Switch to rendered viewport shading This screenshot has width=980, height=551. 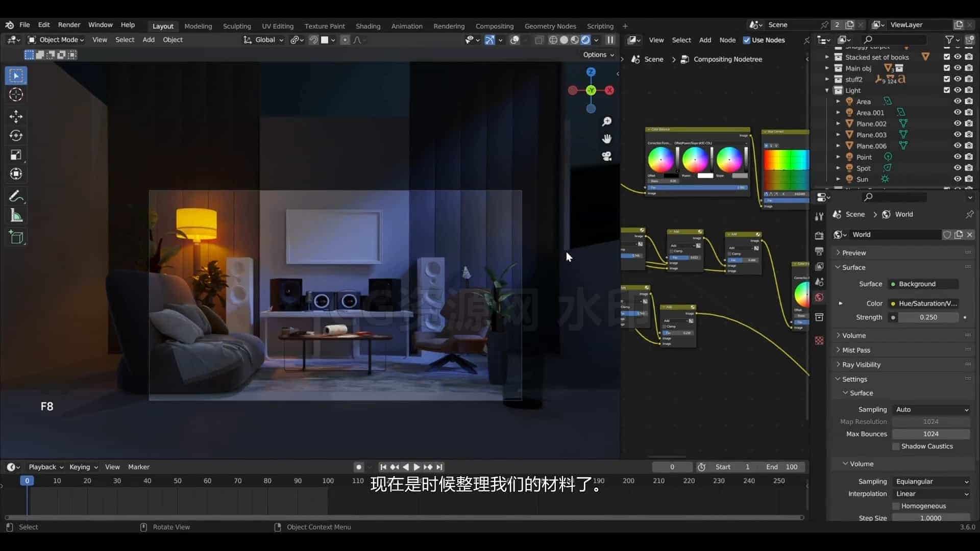pos(585,40)
